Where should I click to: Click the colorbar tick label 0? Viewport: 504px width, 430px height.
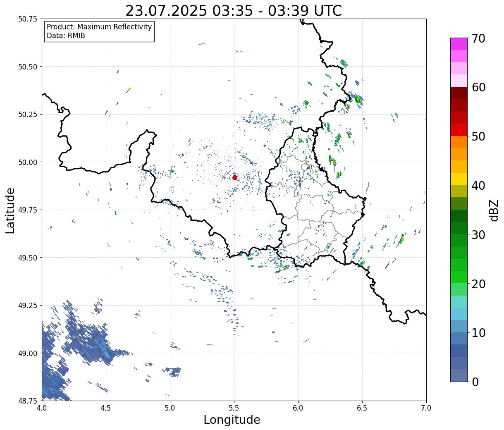475,382
